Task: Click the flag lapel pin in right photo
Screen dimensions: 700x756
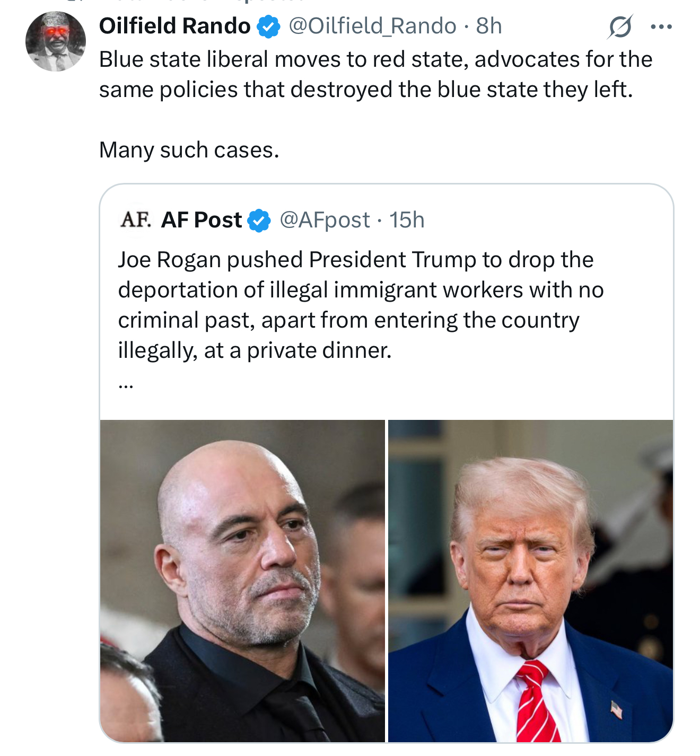Action: click(x=616, y=709)
